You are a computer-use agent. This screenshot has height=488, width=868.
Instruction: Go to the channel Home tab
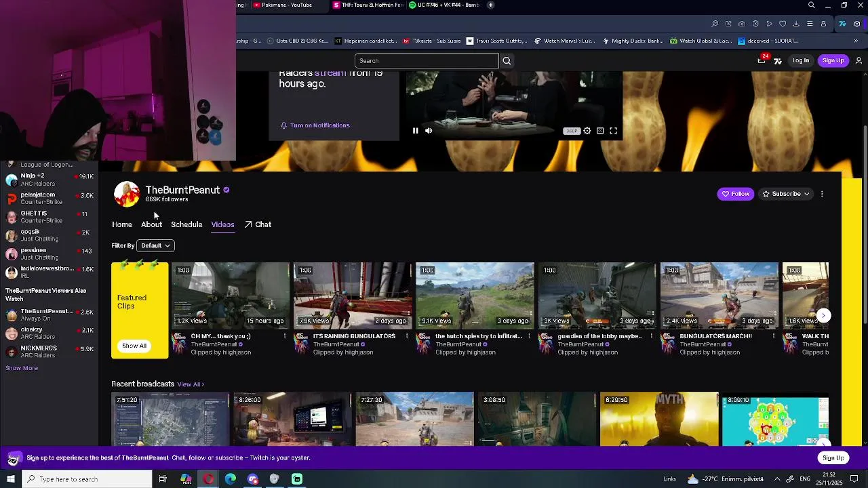[x=122, y=224]
